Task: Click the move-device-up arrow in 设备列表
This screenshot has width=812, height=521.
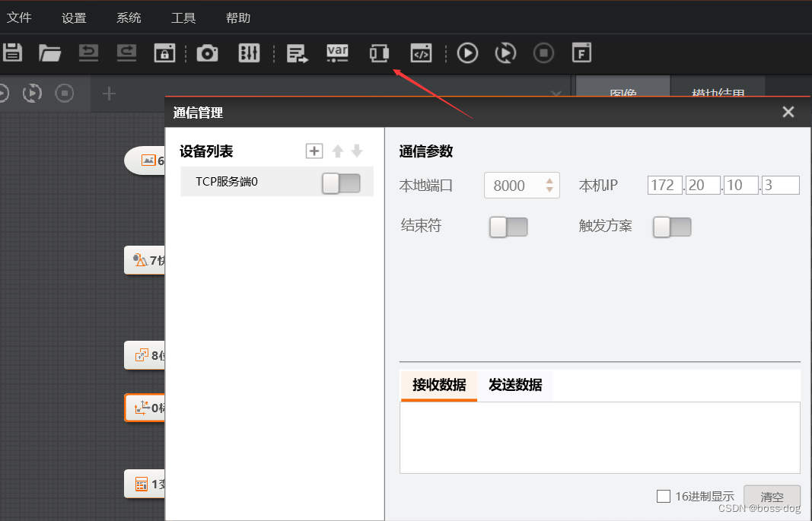Action: click(337, 151)
